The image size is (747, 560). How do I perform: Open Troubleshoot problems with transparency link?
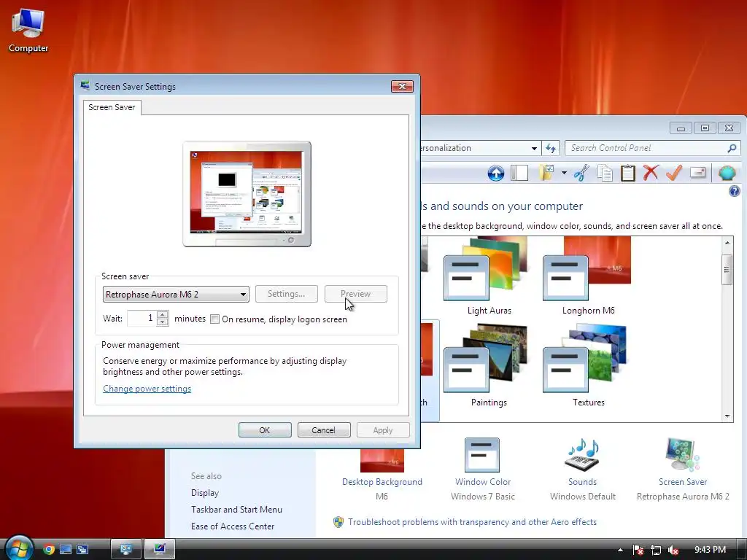pos(472,522)
